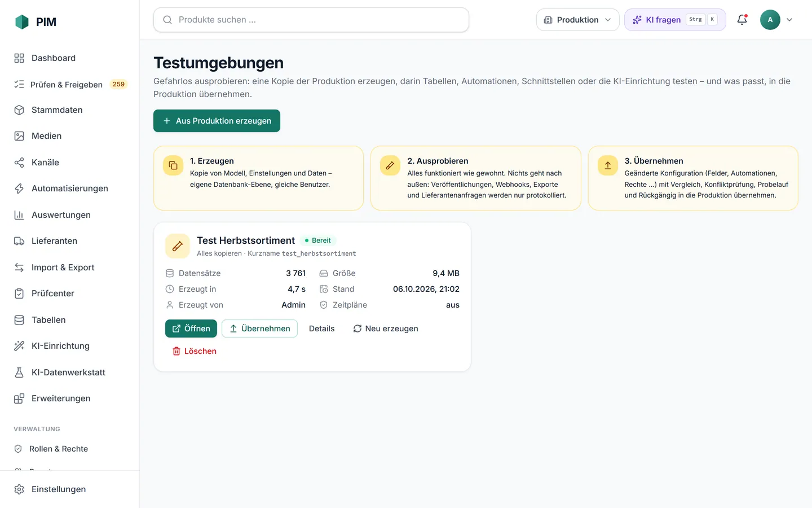Click the 3. Übernehmen card heading

pyautogui.click(x=654, y=161)
